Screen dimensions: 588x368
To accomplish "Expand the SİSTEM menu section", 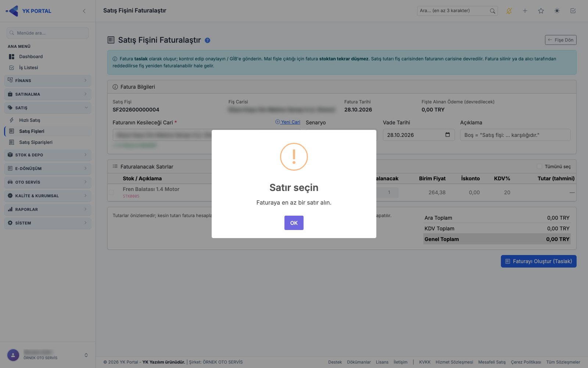I will click(48, 223).
